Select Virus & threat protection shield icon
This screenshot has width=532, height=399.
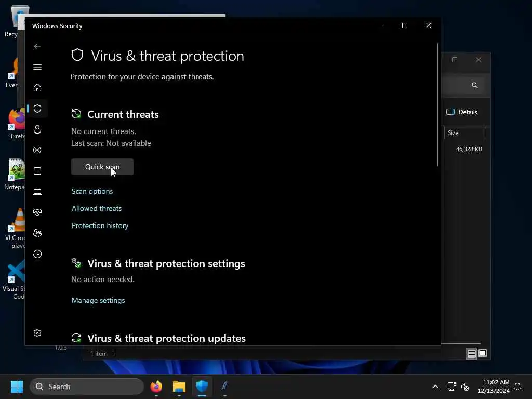point(37,109)
